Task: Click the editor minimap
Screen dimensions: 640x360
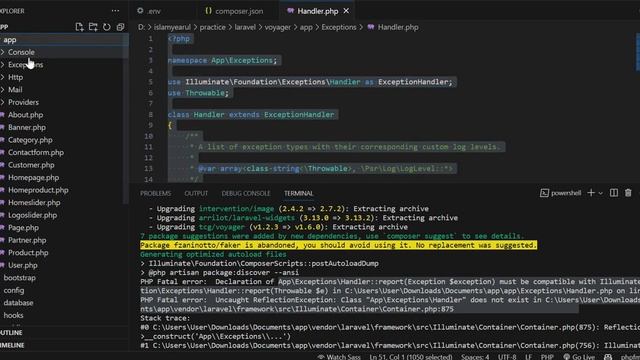Action: pos(638,52)
